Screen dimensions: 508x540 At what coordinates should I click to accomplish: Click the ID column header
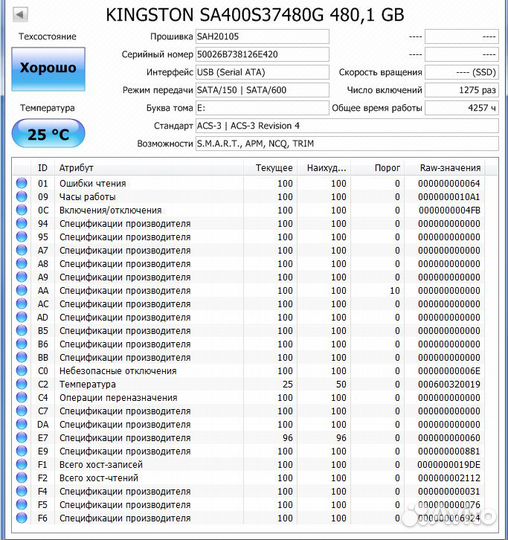[43, 168]
